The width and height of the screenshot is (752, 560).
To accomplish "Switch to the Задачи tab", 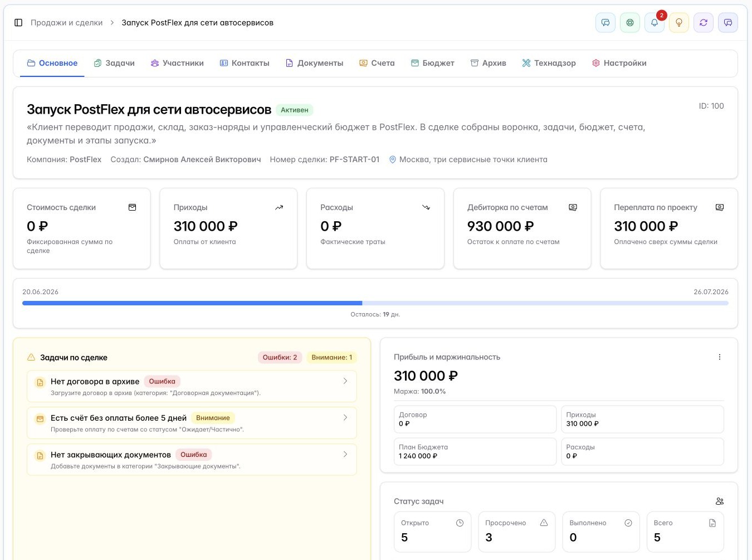I will [114, 64].
